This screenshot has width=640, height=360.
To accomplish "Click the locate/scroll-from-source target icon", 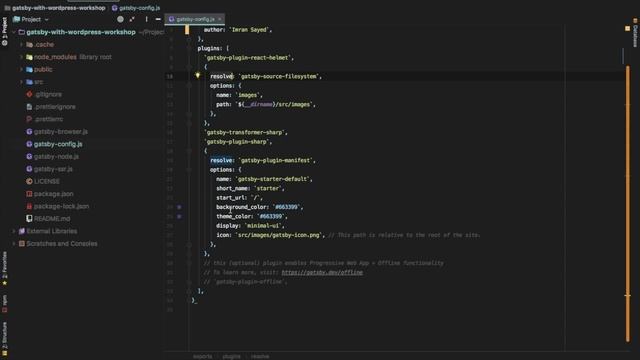I will coord(120,19).
